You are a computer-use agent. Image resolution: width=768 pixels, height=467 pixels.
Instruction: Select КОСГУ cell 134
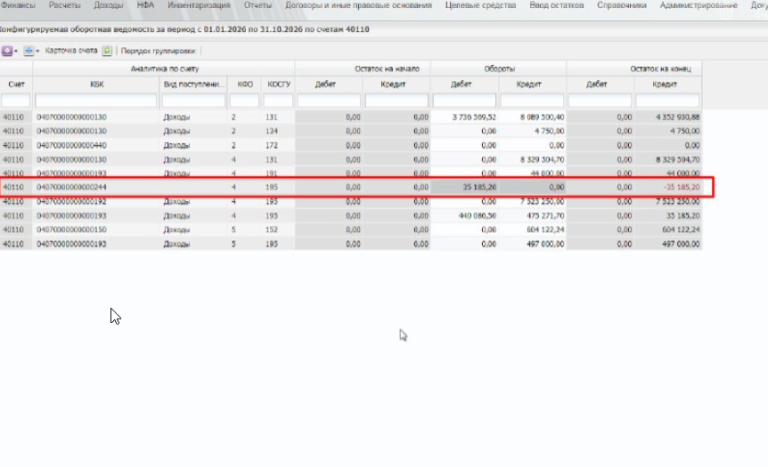pos(271,131)
